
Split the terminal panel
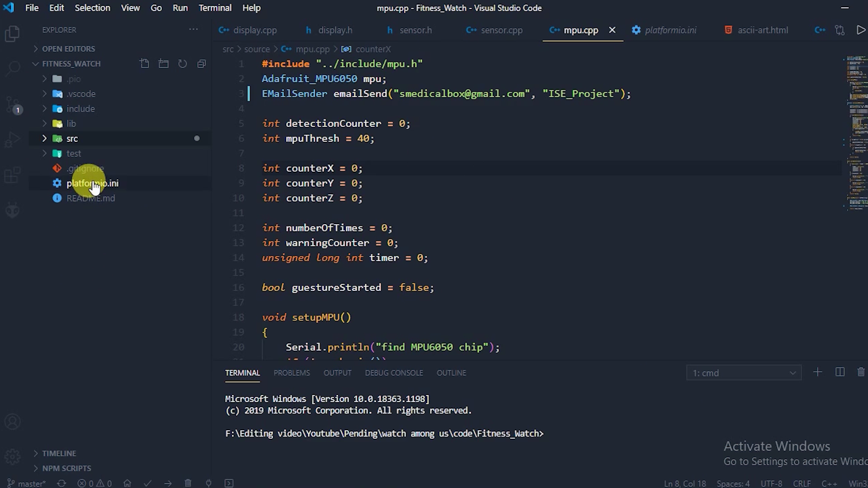tap(840, 372)
